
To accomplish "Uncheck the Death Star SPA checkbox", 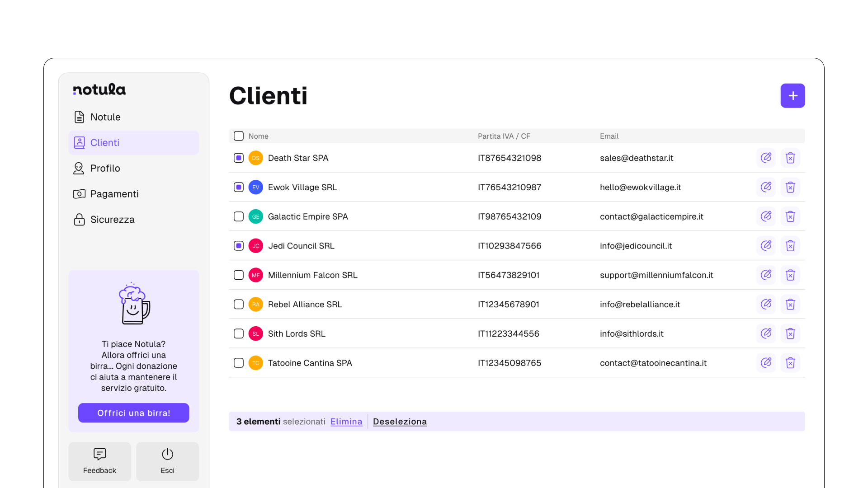I will (x=239, y=158).
